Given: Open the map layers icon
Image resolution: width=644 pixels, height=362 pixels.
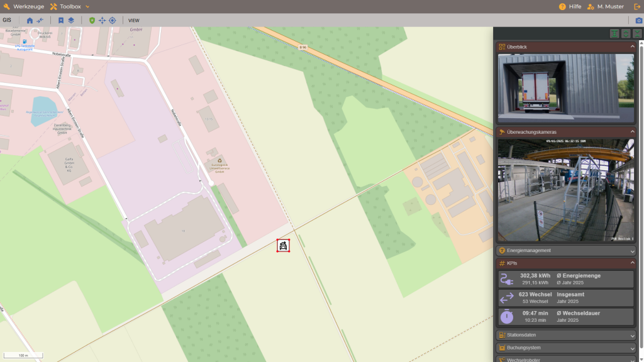Looking at the screenshot, I should coord(71,20).
